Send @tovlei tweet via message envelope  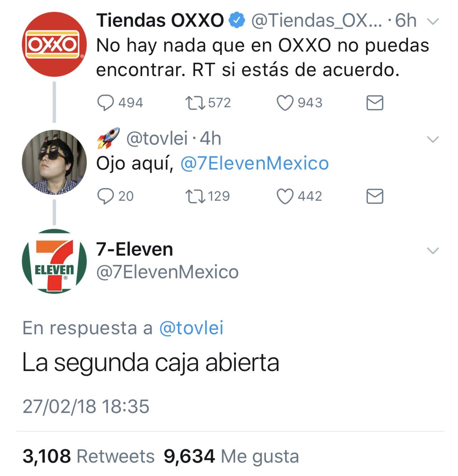[x=375, y=196]
